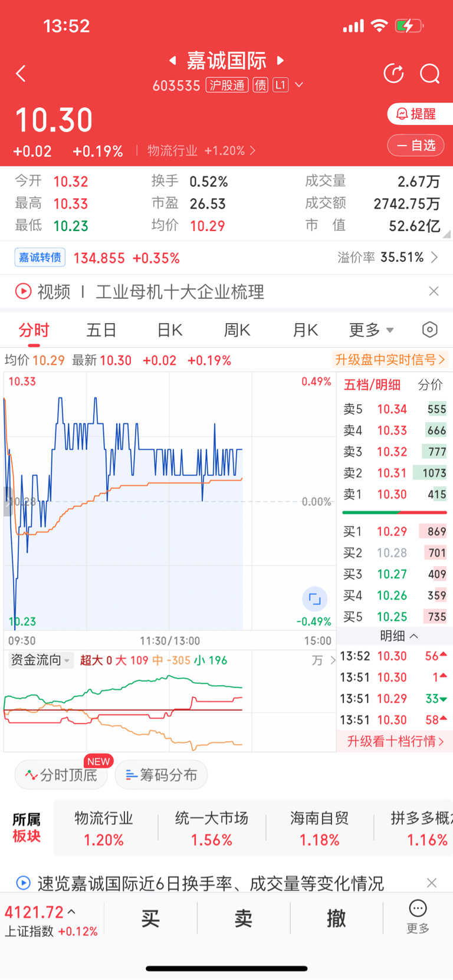Select the 买5 10.25 order row
453x980 pixels.
(395, 617)
